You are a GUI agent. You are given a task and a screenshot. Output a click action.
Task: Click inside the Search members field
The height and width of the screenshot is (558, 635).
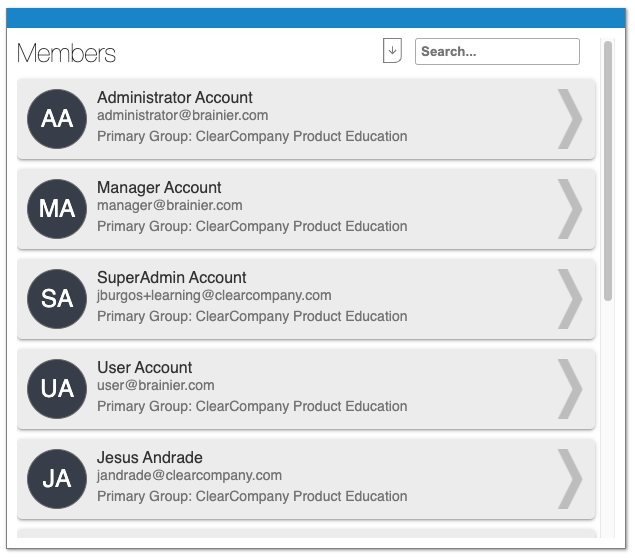click(497, 51)
